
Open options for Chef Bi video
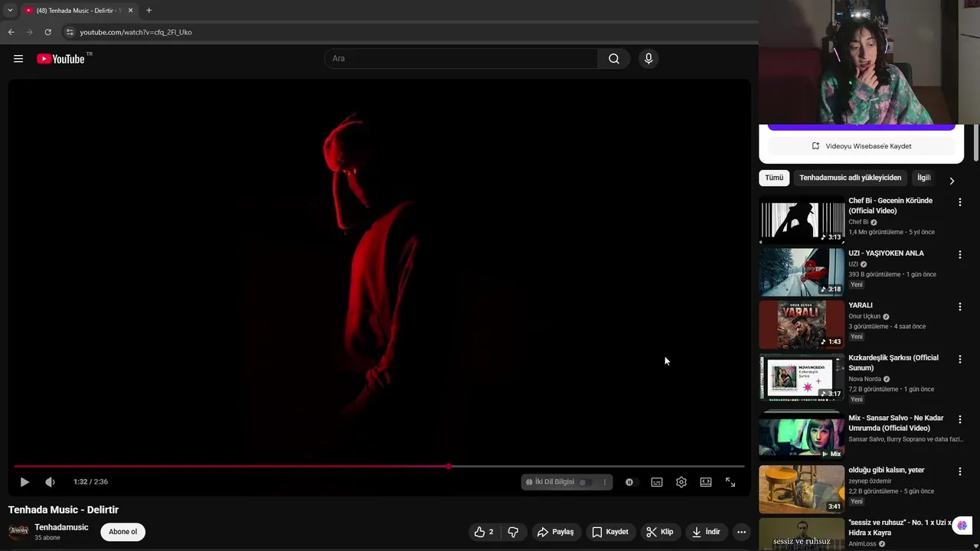tap(959, 202)
